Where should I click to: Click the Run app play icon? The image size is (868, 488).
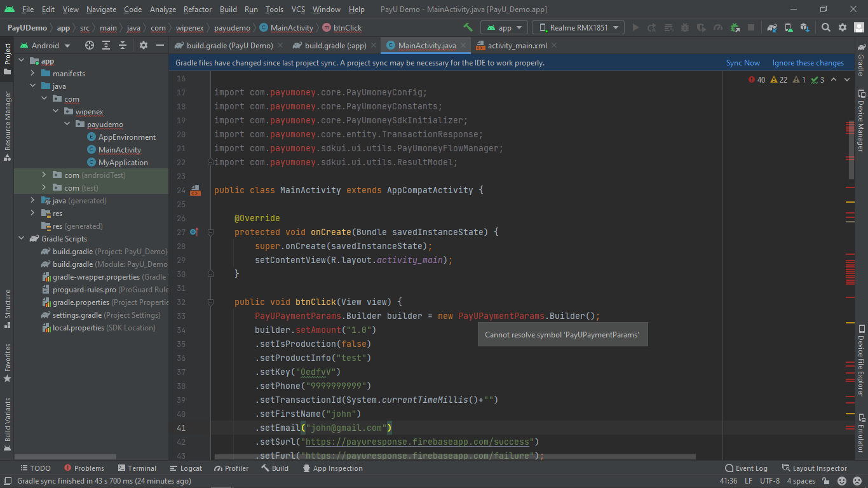[x=634, y=27]
